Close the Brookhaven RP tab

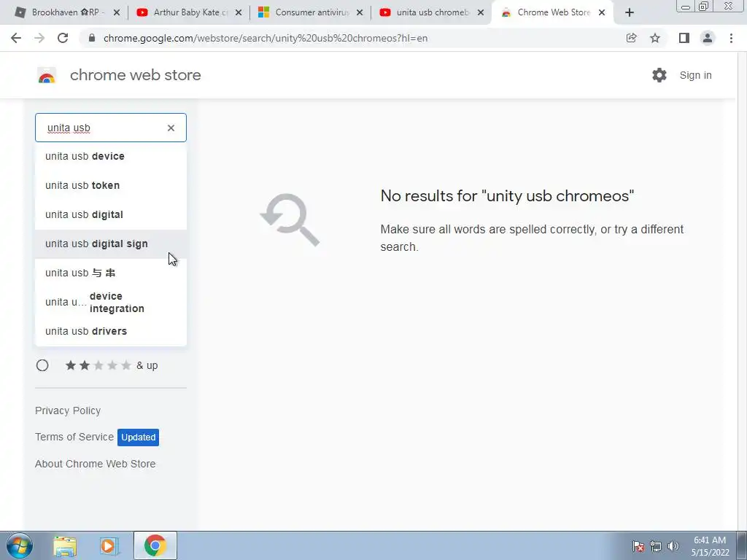coord(117,12)
